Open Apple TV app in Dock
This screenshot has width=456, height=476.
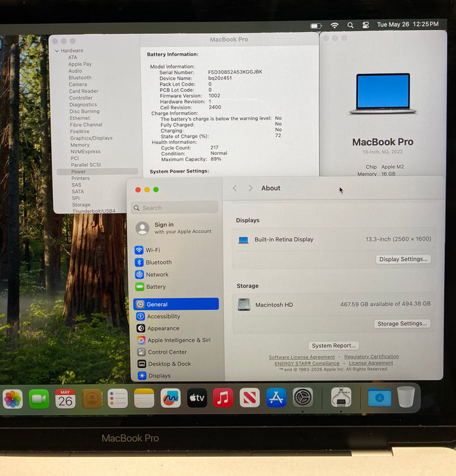point(197,398)
